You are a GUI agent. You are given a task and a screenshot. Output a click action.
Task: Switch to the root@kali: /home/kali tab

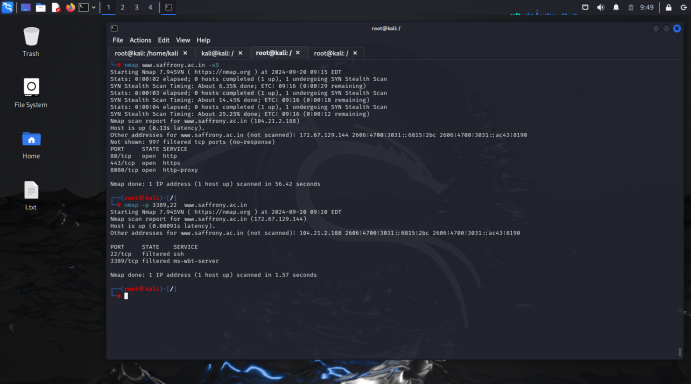(x=146, y=53)
